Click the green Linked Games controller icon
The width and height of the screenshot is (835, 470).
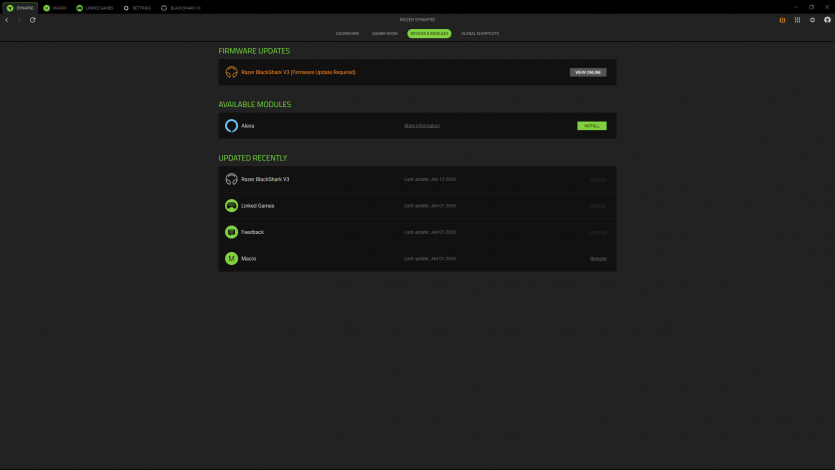[x=231, y=206]
